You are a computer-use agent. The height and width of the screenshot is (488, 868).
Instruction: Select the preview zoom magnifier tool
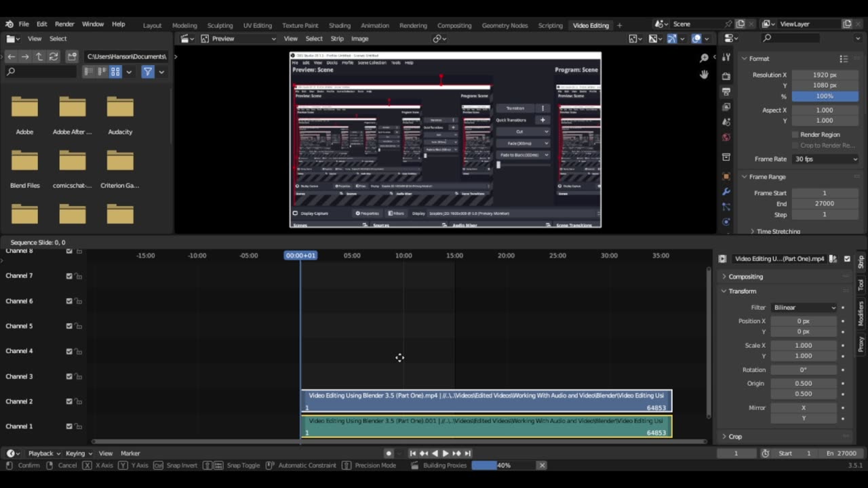(x=704, y=58)
